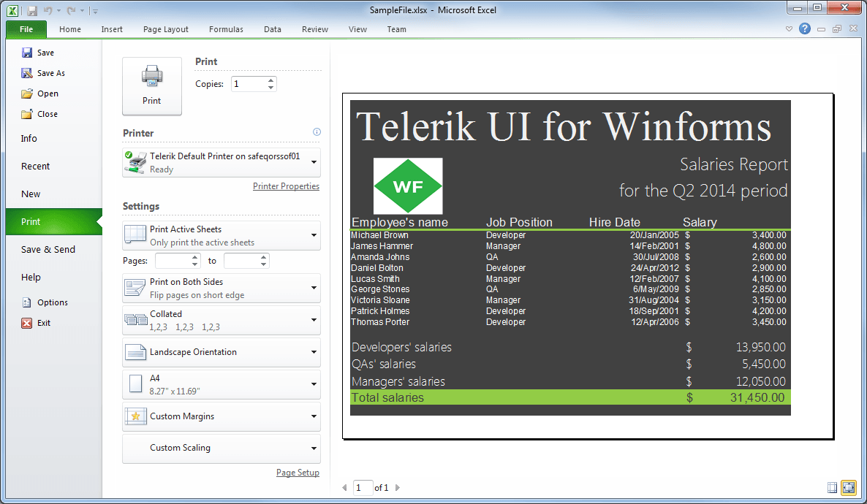Click the 'Total salaries' row in preview
The image size is (867, 504).
click(570, 397)
